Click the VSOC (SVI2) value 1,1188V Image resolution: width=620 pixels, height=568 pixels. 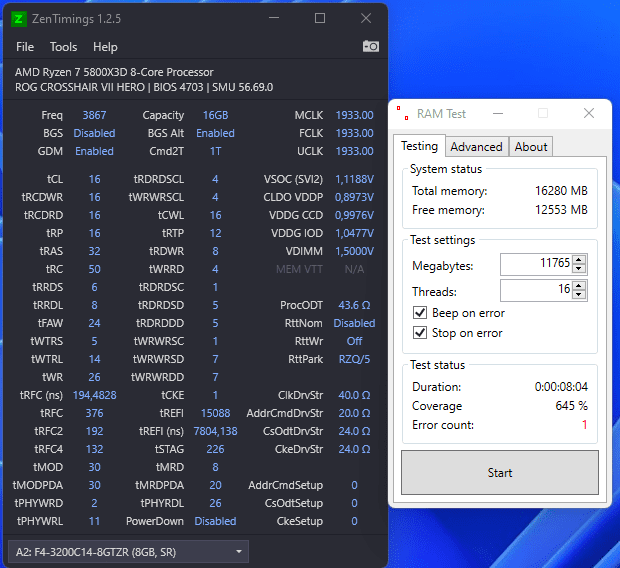[x=354, y=179]
